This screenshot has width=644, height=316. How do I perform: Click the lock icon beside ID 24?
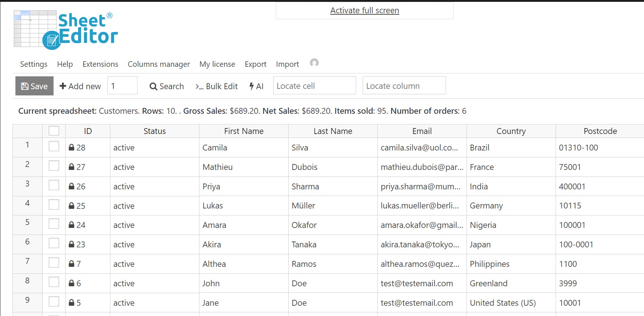pyautogui.click(x=72, y=225)
